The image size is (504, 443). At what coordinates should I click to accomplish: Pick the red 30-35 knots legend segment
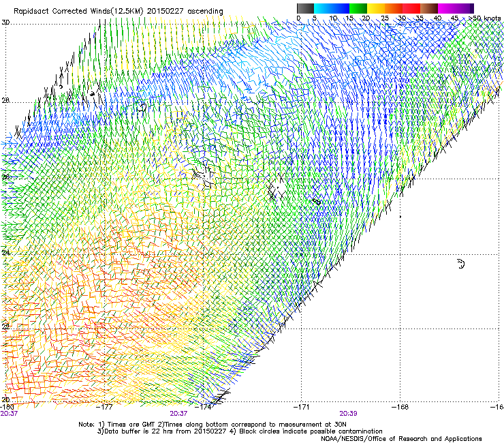coord(411,8)
